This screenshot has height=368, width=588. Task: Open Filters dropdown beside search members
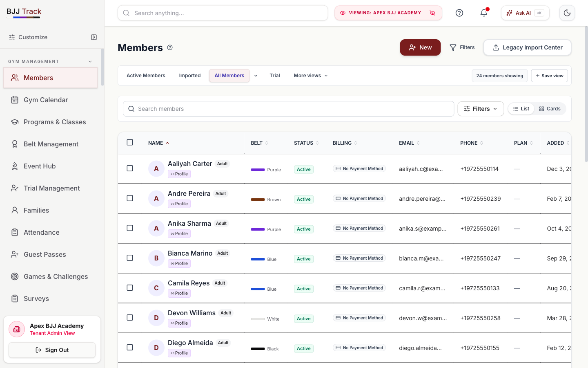(481, 109)
